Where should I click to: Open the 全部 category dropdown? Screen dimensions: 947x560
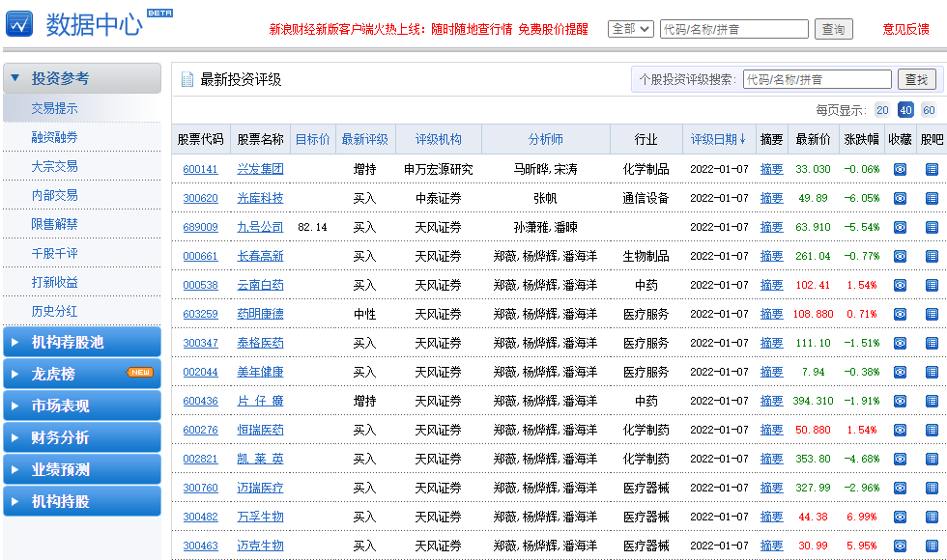coord(630,29)
